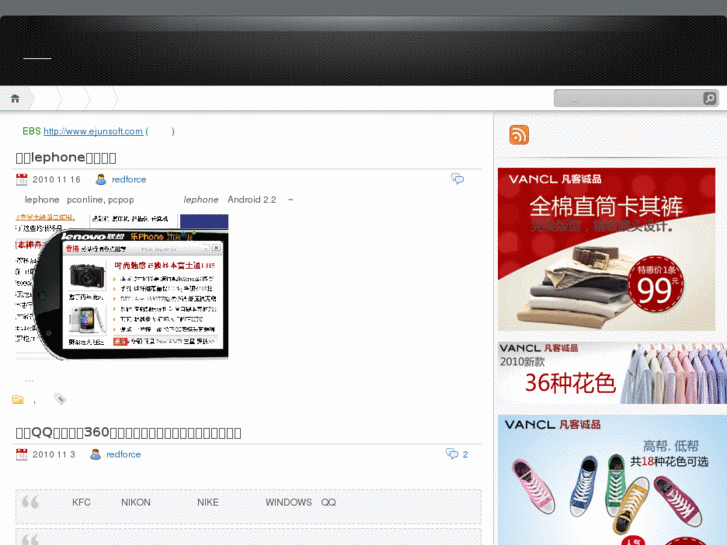Screen dimensions: 727x545
Task: Click user icon on QQ post
Action: click(x=96, y=455)
